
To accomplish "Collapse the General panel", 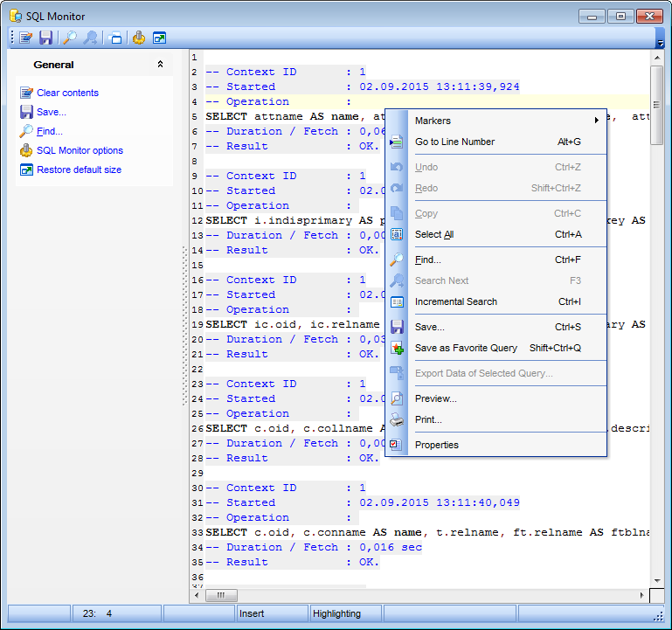I will [160, 65].
